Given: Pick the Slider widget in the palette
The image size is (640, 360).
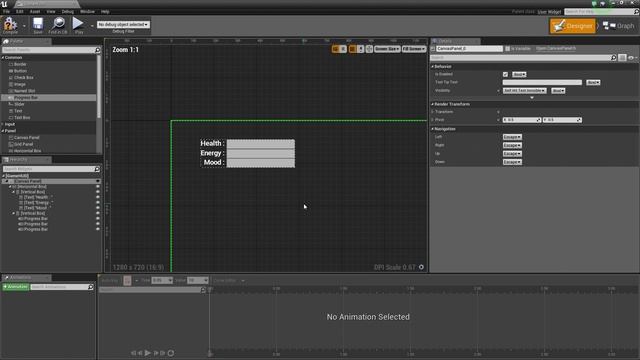Looking at the screenshot, I should coord(19,104).
